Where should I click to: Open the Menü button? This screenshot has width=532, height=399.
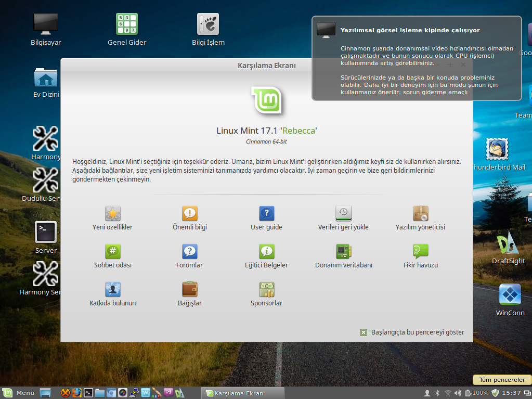tap(18, 393)
